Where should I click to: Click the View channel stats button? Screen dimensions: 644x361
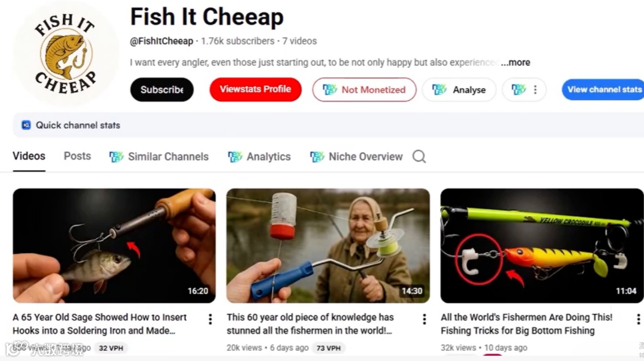click(603, 89)
